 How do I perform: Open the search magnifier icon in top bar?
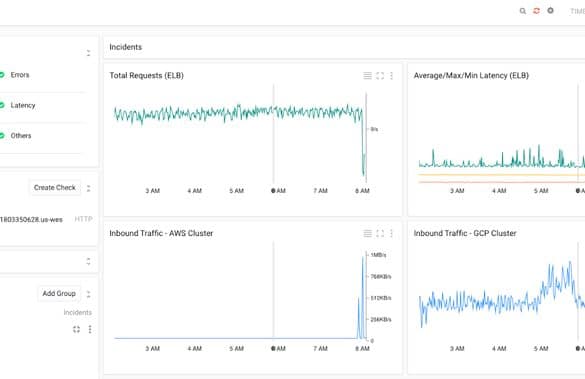(523, 11)
